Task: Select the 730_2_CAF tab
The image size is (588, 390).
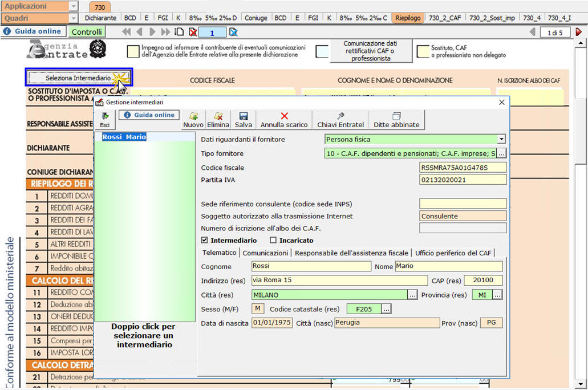Action: 445,18
